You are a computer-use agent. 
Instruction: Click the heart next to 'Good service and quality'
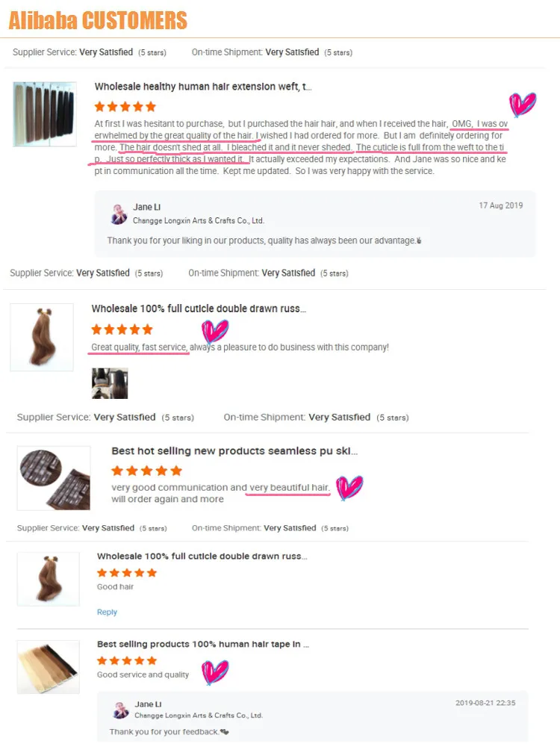[x=215, y=672]
